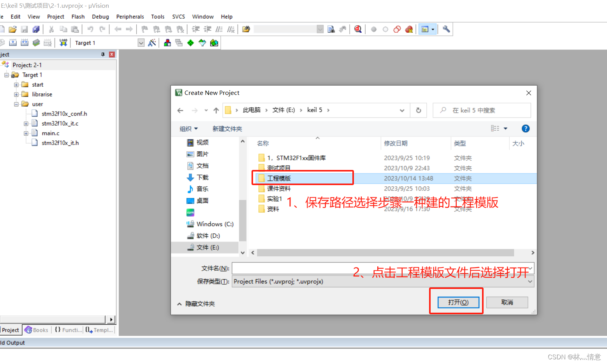Open the Manage Run-Time Environment green diamond icon

coord(190,43)
